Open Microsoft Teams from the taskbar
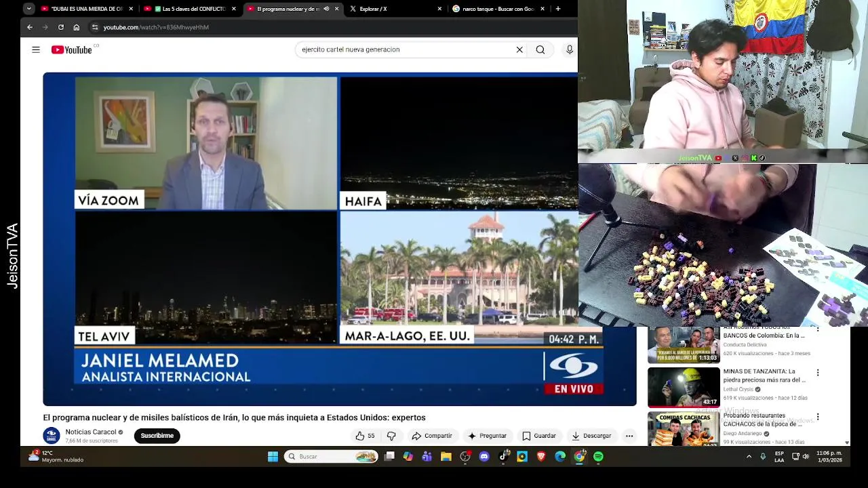 tap(427, 457)
